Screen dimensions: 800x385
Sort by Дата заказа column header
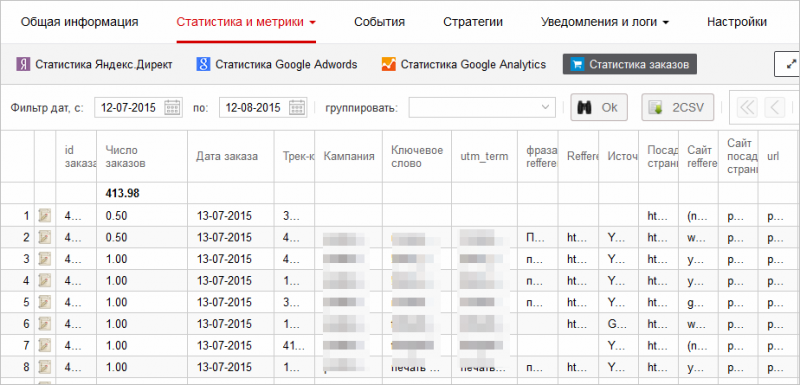(x=227, y=156)
